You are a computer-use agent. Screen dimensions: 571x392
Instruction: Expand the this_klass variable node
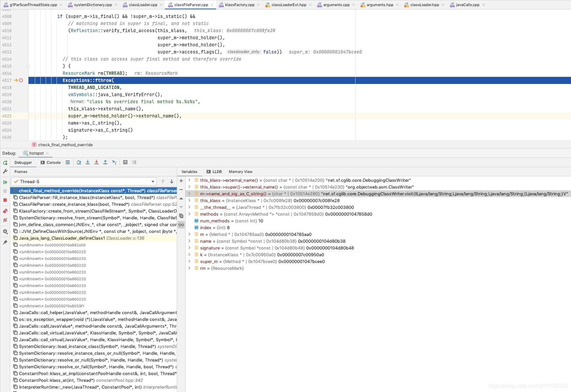click(189, 200)
